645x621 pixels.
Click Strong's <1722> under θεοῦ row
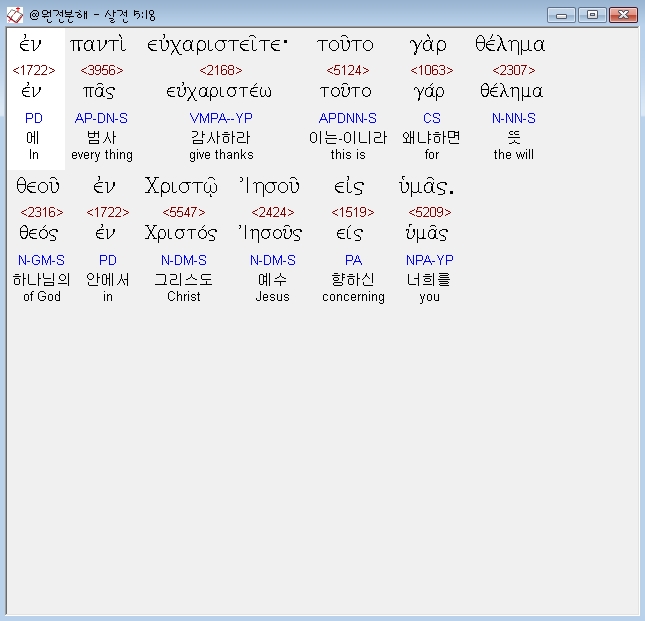tap(108, 212)
